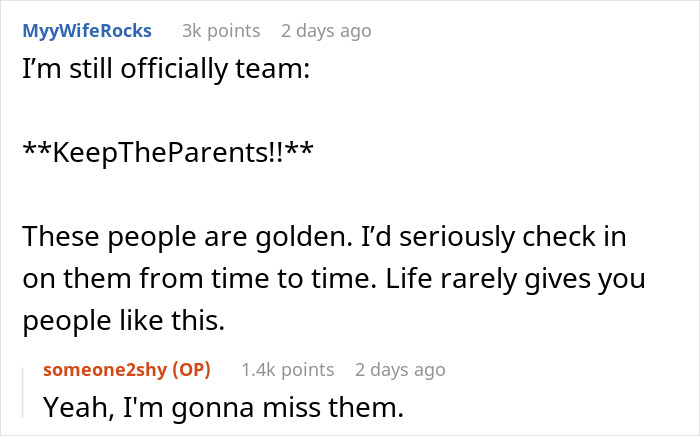Open someone2shy user profile

107,370
